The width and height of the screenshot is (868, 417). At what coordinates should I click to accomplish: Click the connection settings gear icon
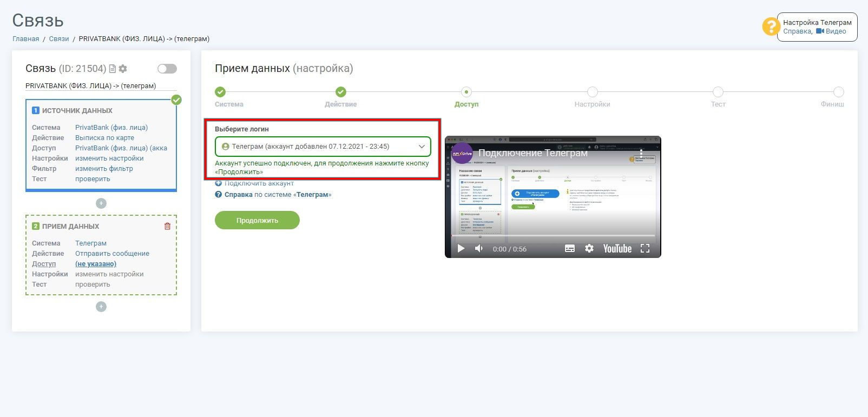click(123, 69)
